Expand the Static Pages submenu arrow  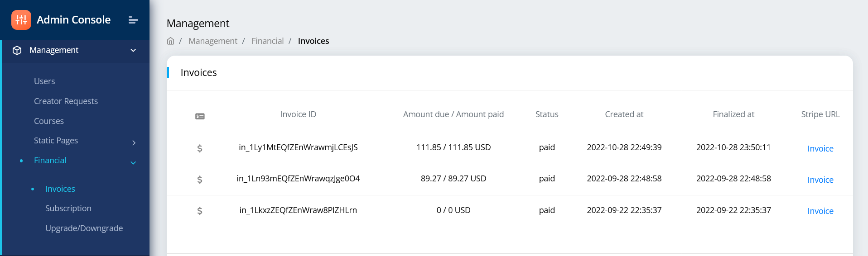coord(134,143)
